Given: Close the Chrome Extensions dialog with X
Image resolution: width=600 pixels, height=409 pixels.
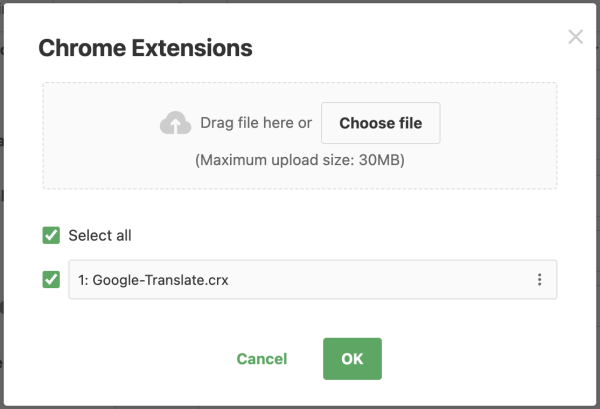Looking at the screenshot, I should 575,37.
